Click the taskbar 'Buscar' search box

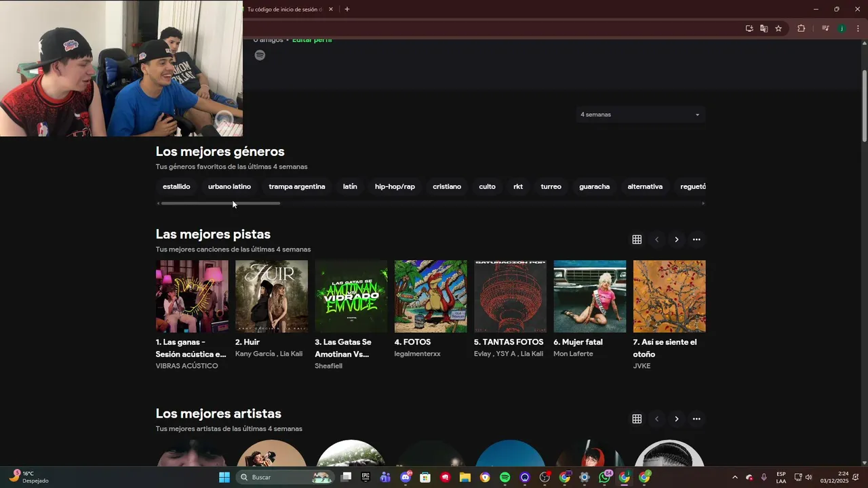click(x=285, y=477)
